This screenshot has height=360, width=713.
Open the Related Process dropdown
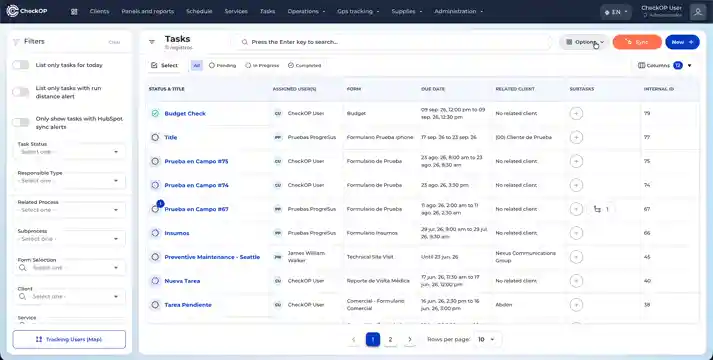[x=70, y=210]
